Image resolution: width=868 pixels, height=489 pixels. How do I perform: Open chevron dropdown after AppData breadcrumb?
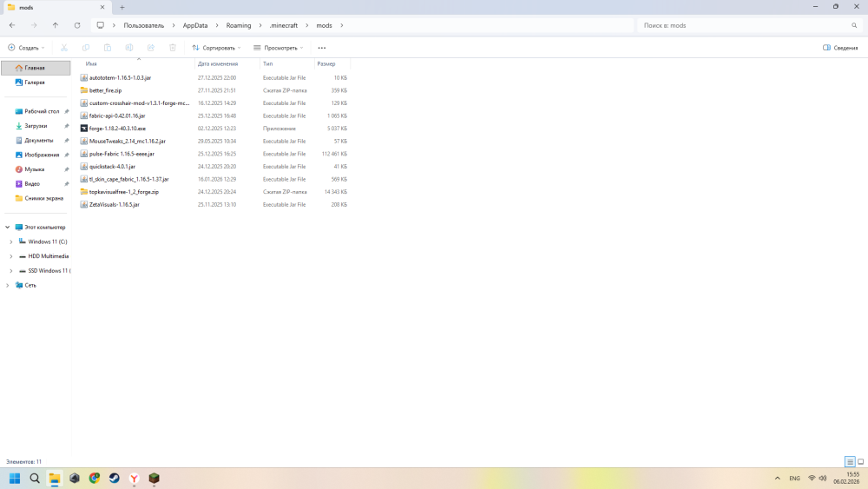(217, 25)
